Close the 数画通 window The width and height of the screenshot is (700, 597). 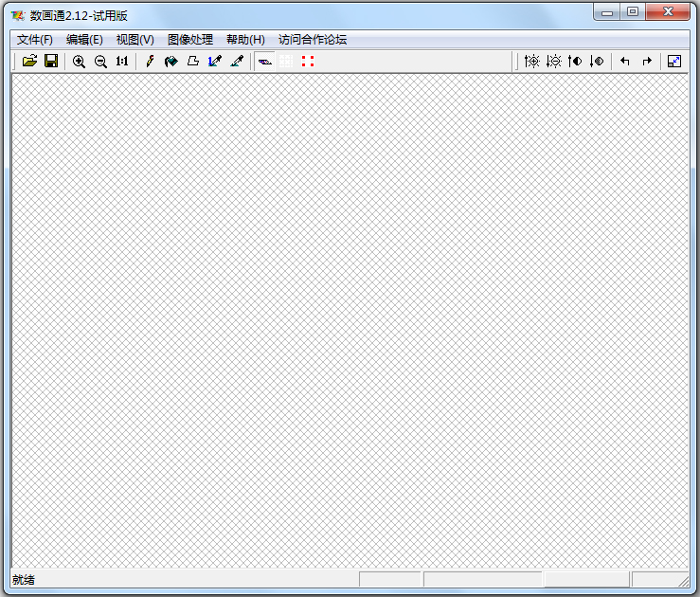(668, 12)
